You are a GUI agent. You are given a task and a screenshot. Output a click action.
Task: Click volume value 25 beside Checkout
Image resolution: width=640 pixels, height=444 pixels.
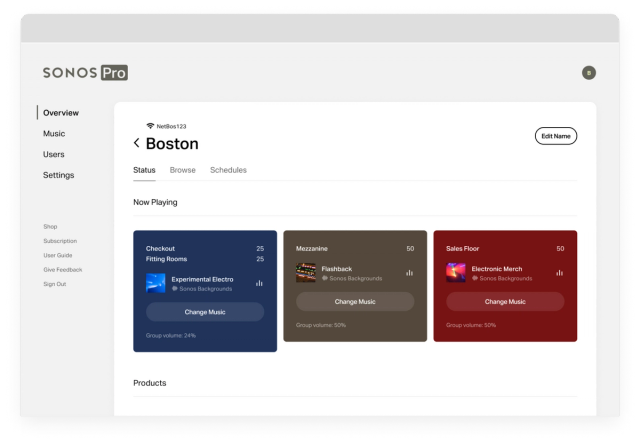[260, 249]
